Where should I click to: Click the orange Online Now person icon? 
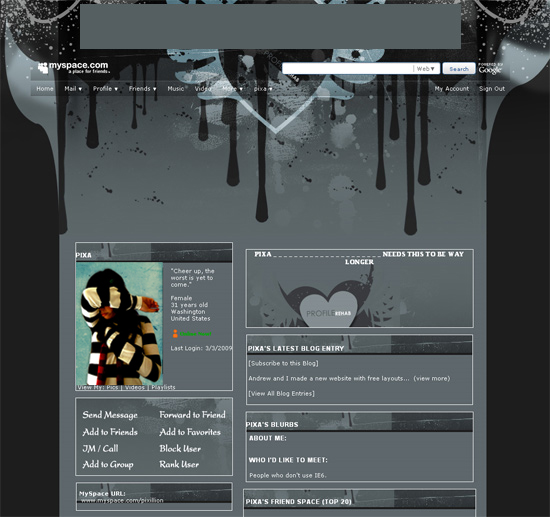pyautogui.click(x=175, y=334)
